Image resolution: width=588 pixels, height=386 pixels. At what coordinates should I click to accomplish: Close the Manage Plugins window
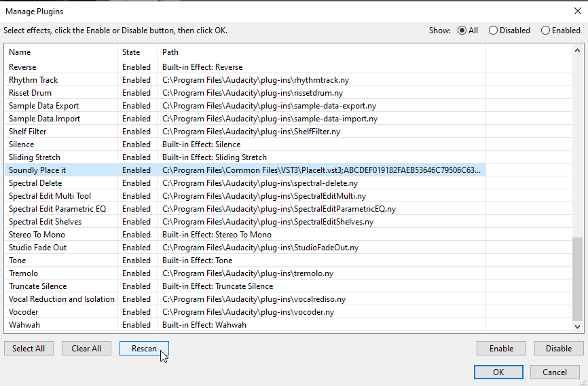pos(578,12)
